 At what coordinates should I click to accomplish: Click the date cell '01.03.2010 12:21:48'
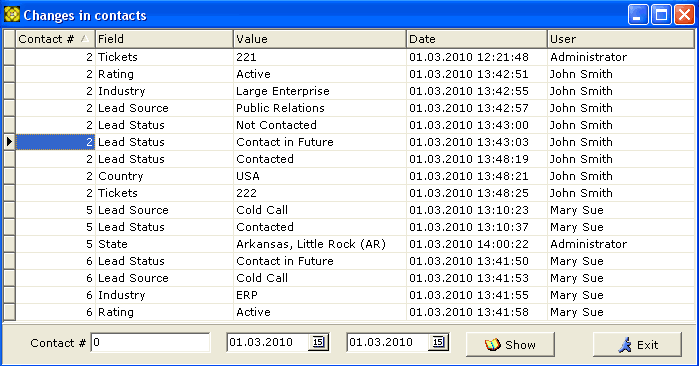coord(477,57)
